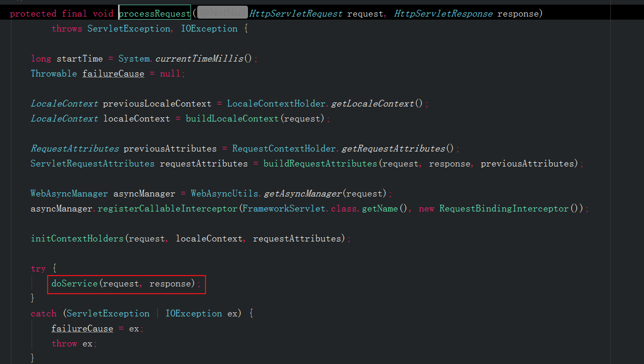Click the getRequestAttributes method call
The width and height of the screenshot is (644, 364).
[393, 148]
